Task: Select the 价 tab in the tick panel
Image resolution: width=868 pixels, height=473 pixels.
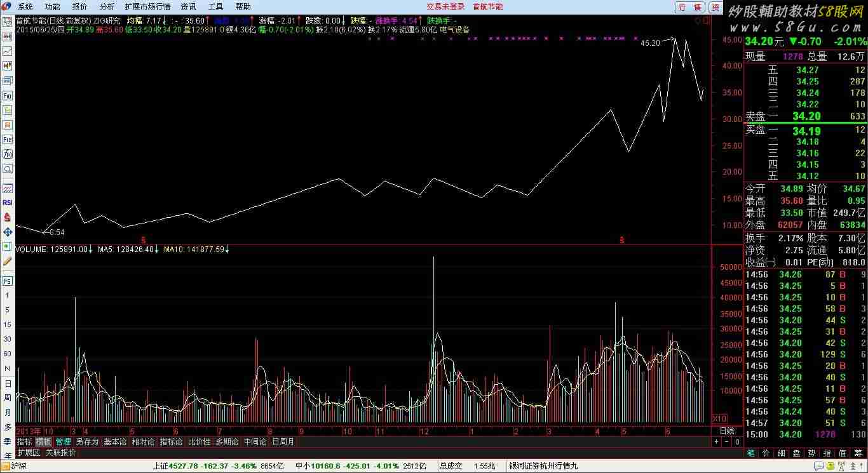Action: pos(766,453)
